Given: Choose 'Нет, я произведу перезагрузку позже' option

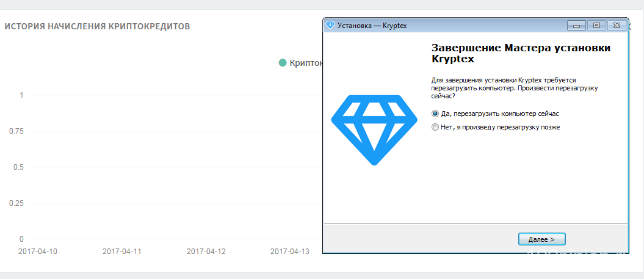Looking at the screenshot, I should coord(496,128).
